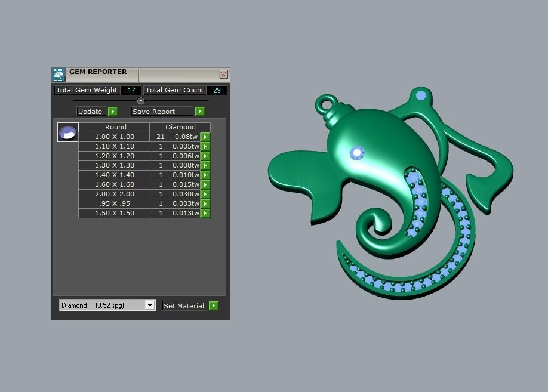Click the 0.008tw weight cell
Viewport: 548px width, 392px height.
click(x=186, y=166)
